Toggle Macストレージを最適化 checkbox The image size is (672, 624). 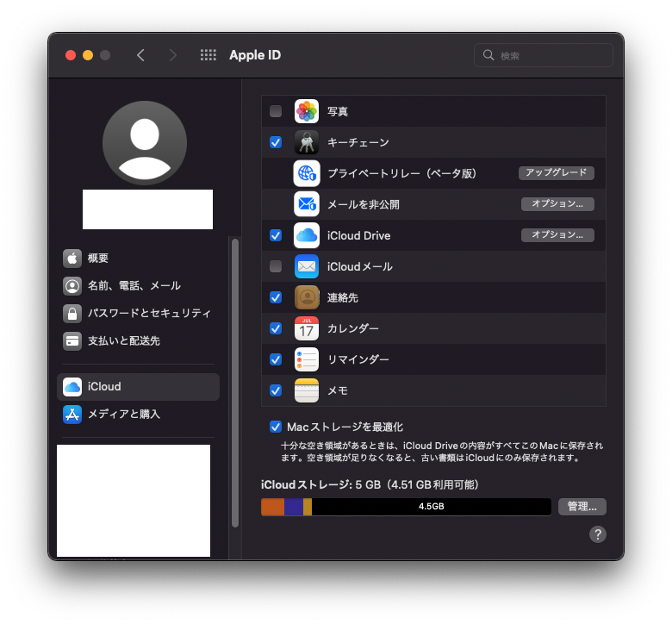276,427
